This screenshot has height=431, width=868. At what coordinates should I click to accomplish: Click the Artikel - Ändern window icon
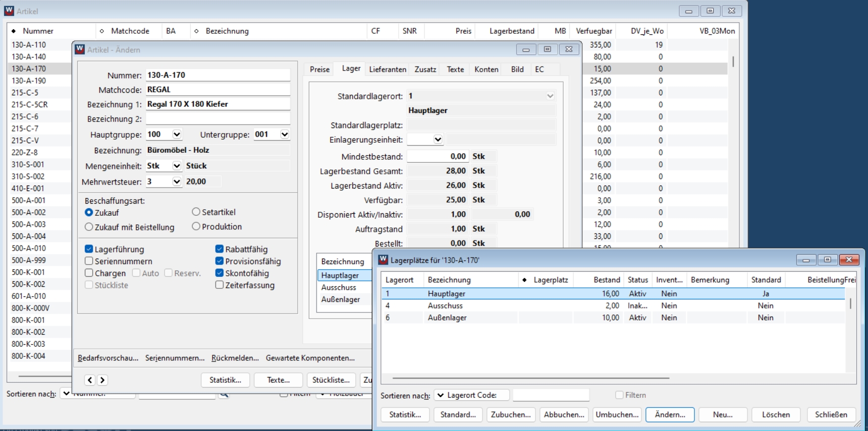point(80,49)
